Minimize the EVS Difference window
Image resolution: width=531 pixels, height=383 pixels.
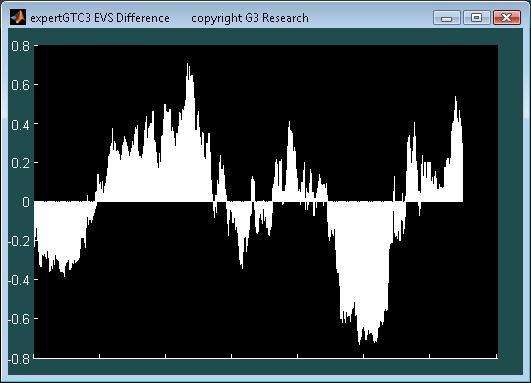(447, 17)
